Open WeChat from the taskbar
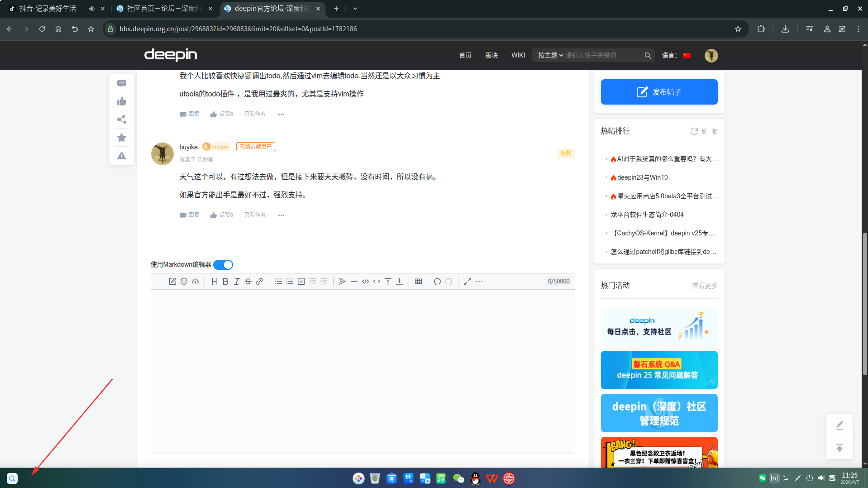This screenshot has height=488, width=868. tap(458, 478)
